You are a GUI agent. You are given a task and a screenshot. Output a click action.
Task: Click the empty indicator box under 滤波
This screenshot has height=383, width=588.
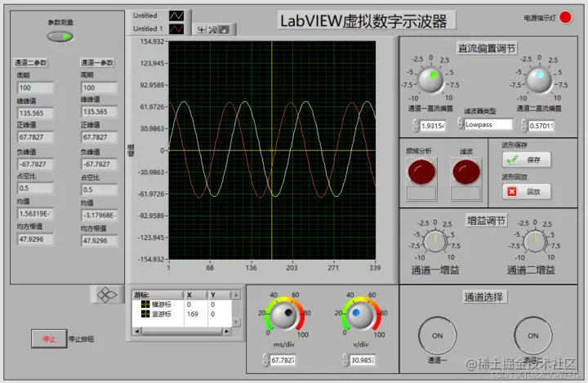465,194
